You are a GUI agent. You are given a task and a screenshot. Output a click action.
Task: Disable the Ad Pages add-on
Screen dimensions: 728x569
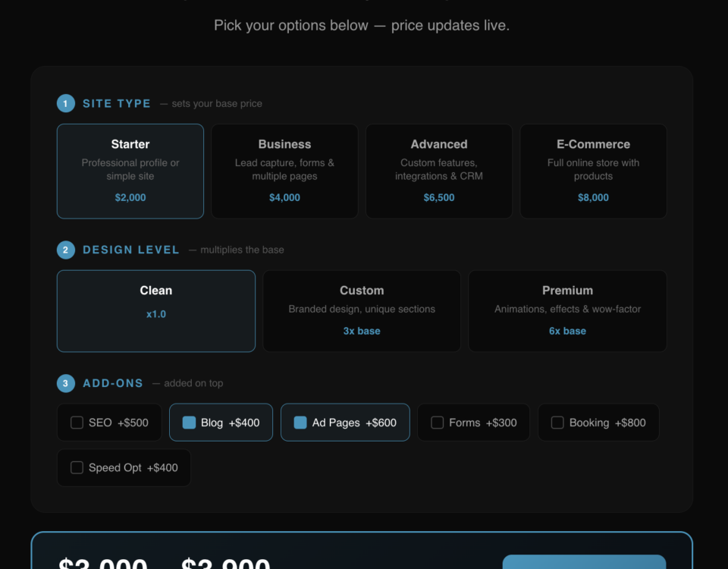[x=300, y=423]
